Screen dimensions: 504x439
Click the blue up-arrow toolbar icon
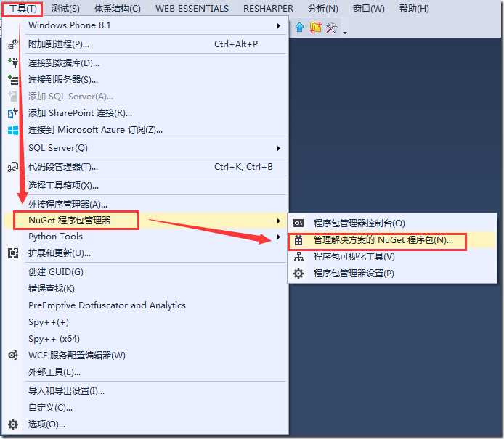click(x=300, y=28)
